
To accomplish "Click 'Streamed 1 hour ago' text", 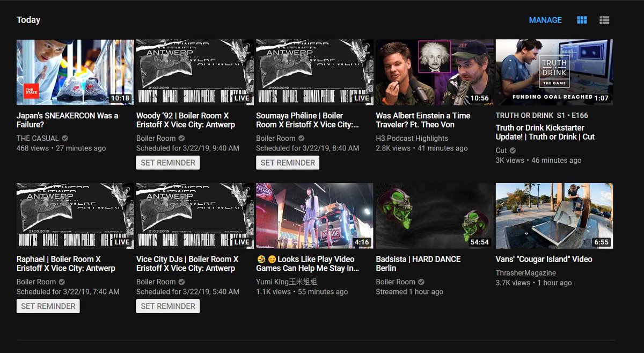I will point(409,292).
